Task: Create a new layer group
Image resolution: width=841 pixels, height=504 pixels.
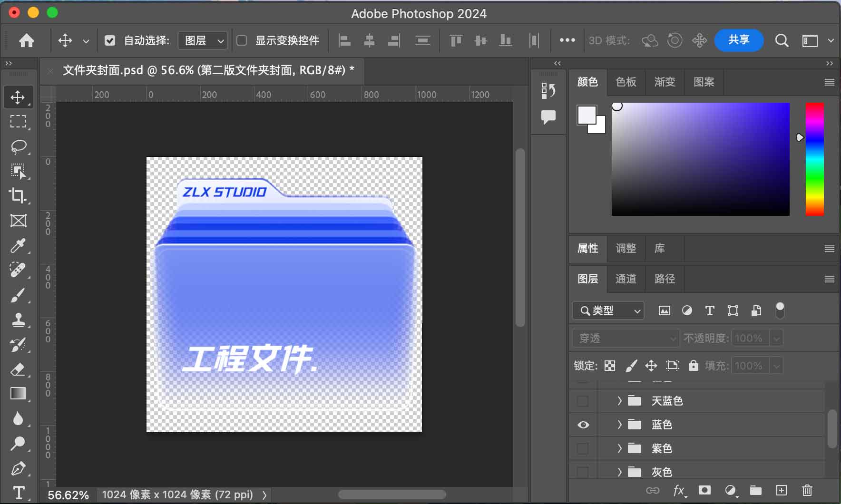Action: pyautogui.click(x=755, y=491)
